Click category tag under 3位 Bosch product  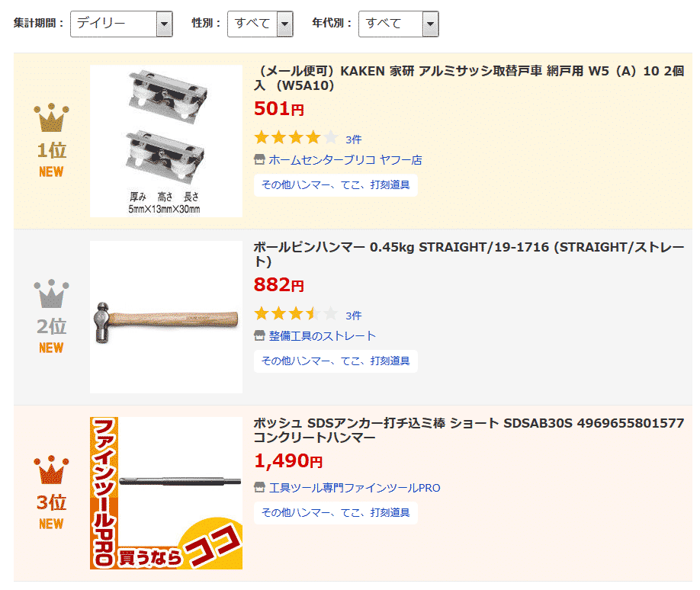[336, 512]
